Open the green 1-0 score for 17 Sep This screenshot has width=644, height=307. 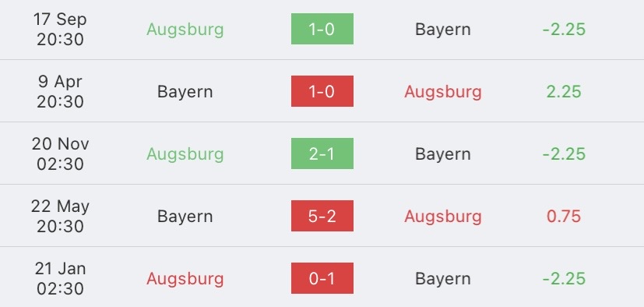322,29
